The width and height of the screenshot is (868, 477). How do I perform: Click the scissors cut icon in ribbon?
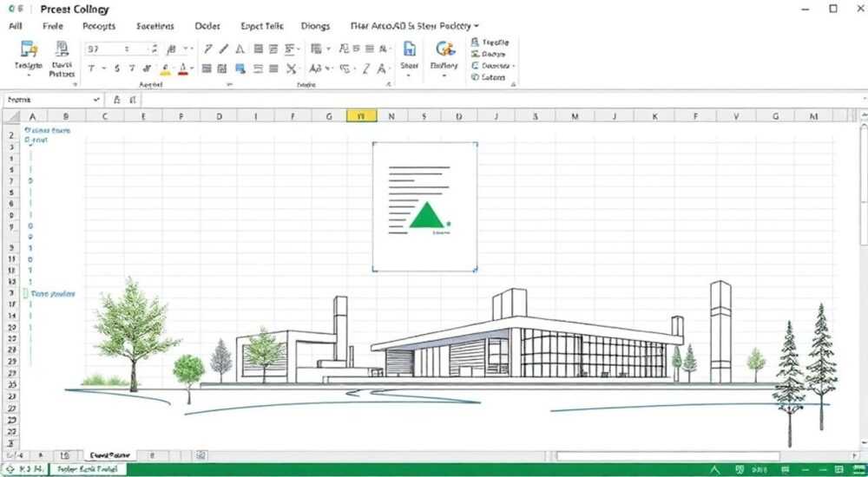pyautogui.click(x=292, y=69)
